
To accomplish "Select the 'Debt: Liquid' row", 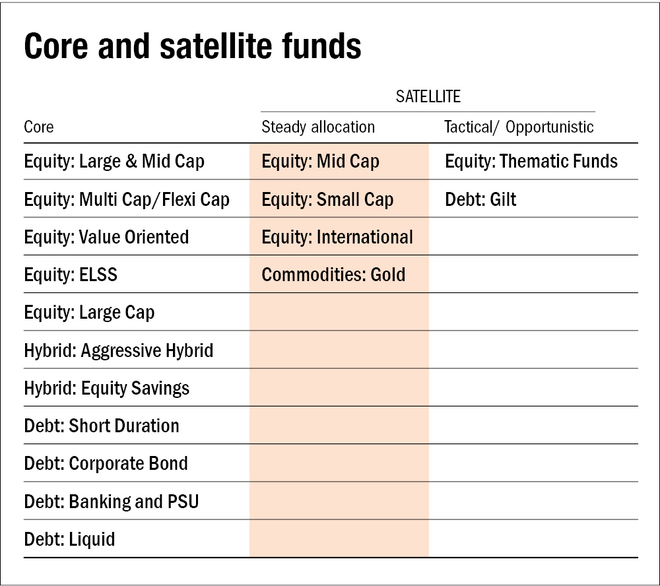I will 69,540.
